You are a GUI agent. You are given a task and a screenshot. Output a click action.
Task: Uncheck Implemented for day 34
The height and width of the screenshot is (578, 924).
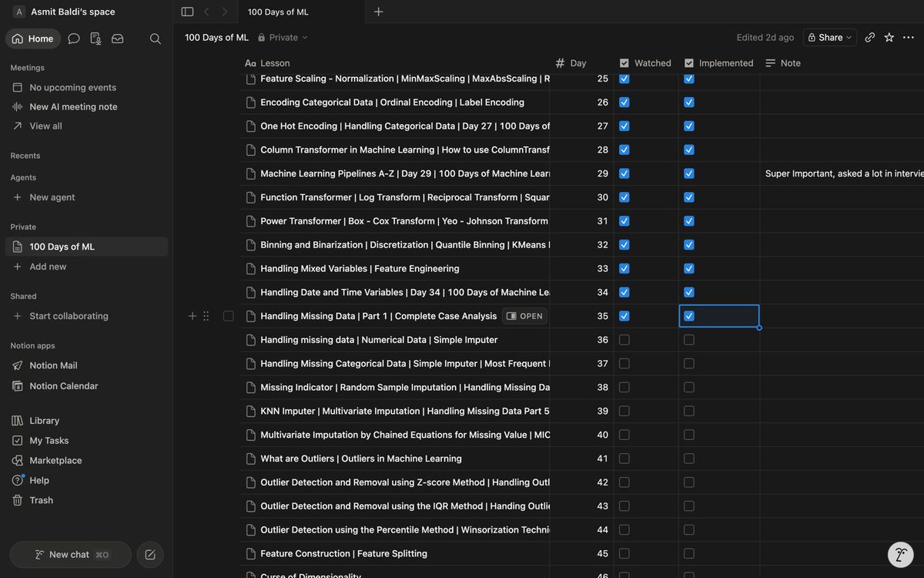689,292
